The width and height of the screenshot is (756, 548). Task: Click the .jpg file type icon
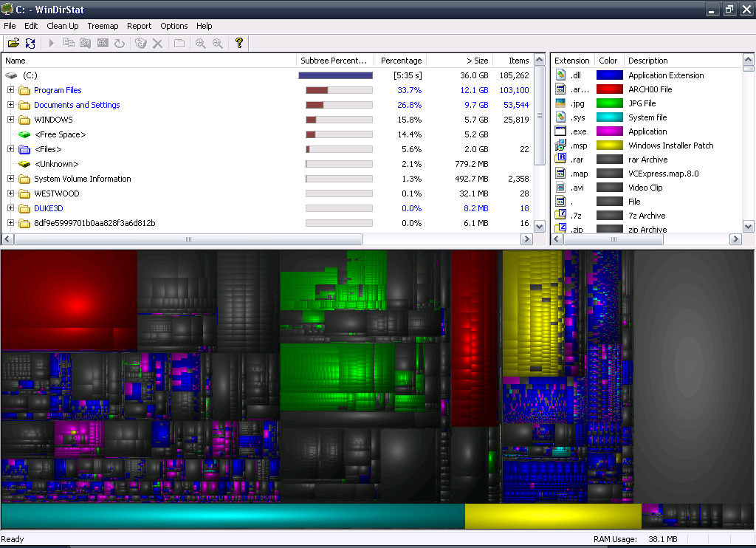[560, 103]
